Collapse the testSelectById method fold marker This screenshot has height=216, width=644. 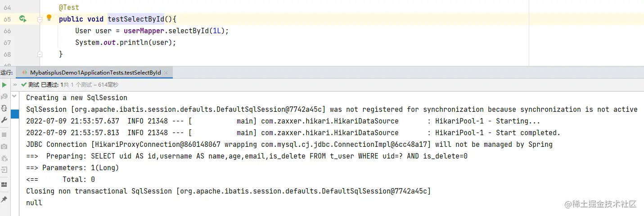[x=40, y=19]
